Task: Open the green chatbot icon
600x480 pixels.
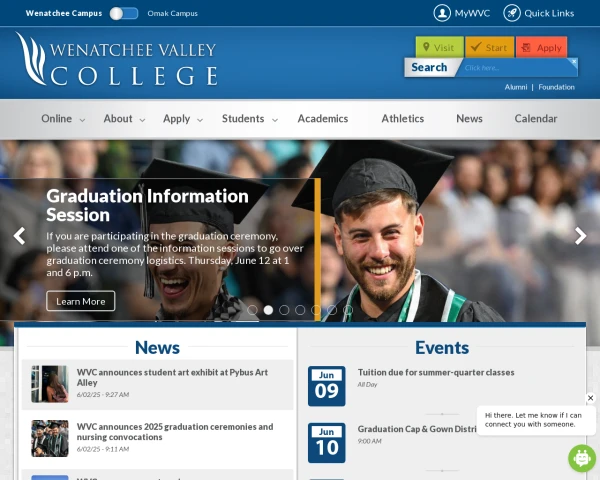Action: click(x=582, y=458)
